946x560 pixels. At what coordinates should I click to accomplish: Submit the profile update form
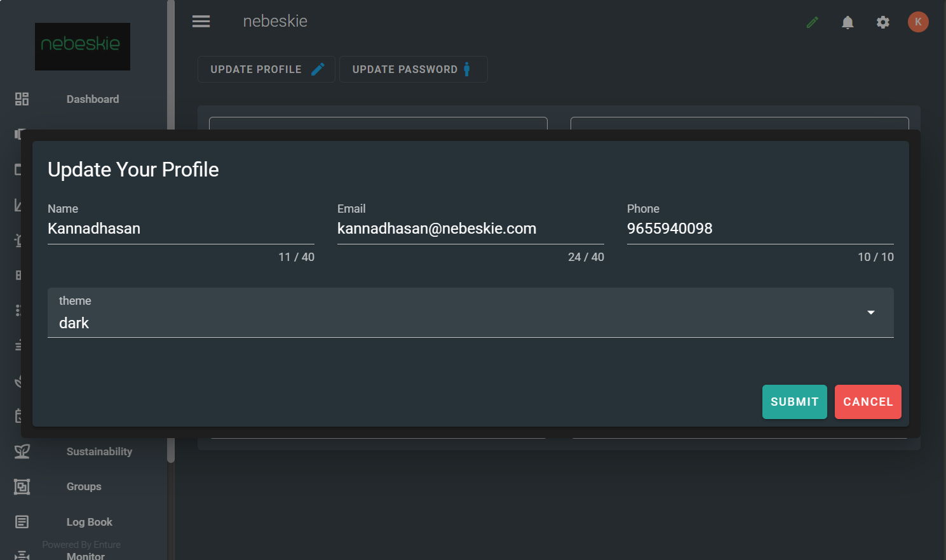[x=794, y=402]
